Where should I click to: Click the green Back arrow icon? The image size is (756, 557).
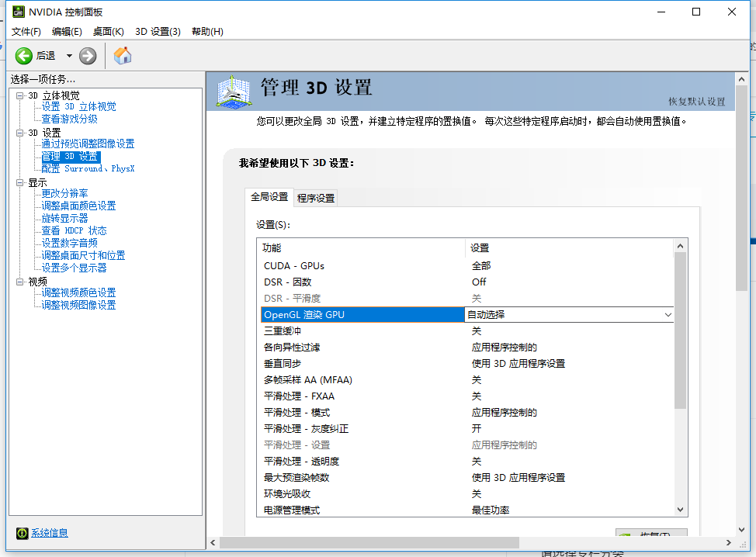[x=23, y=56]
